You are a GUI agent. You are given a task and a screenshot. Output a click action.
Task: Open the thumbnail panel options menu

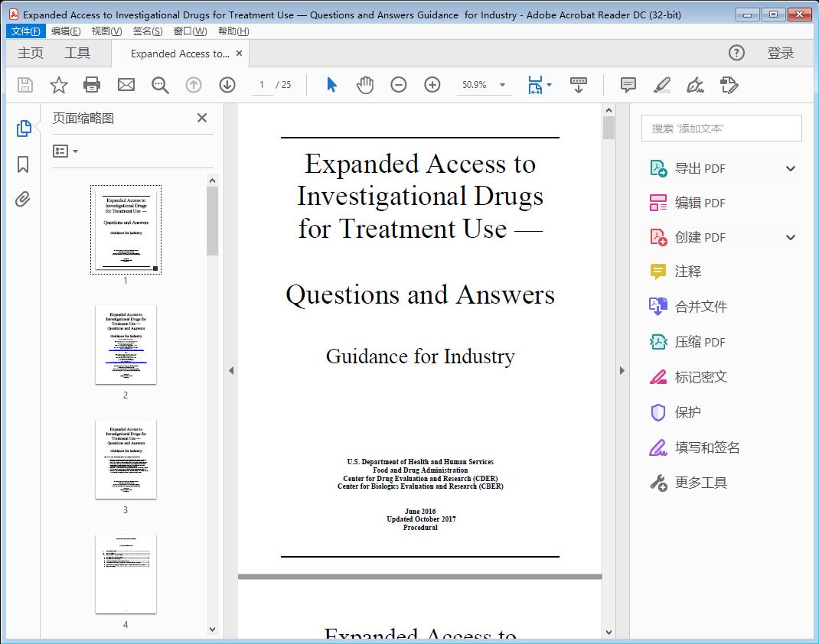[63, 151]
